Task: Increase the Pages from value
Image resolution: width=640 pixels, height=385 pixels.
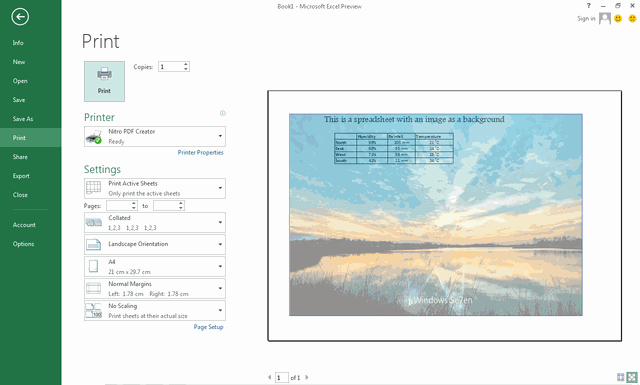Action: [133, 203]
